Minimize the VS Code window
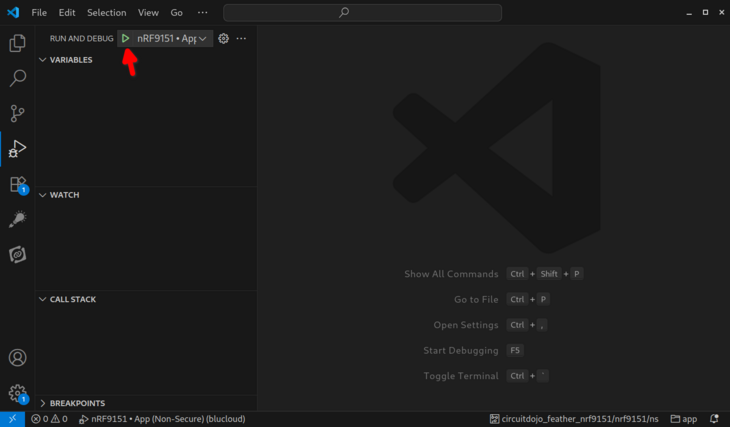The height and width of the screenshot is (427, 730). click(x=689, y=13)
